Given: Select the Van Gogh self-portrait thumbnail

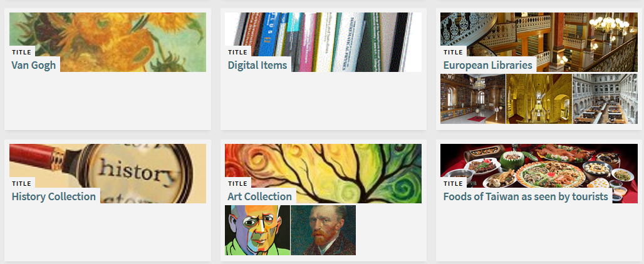Looking at the screenshot, I should tap(323, 230).
